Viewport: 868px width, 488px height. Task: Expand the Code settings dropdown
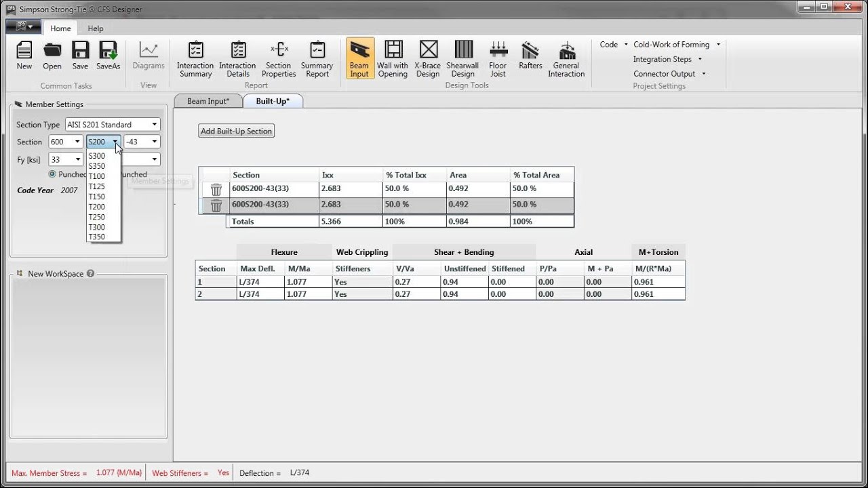click(614, 45)
